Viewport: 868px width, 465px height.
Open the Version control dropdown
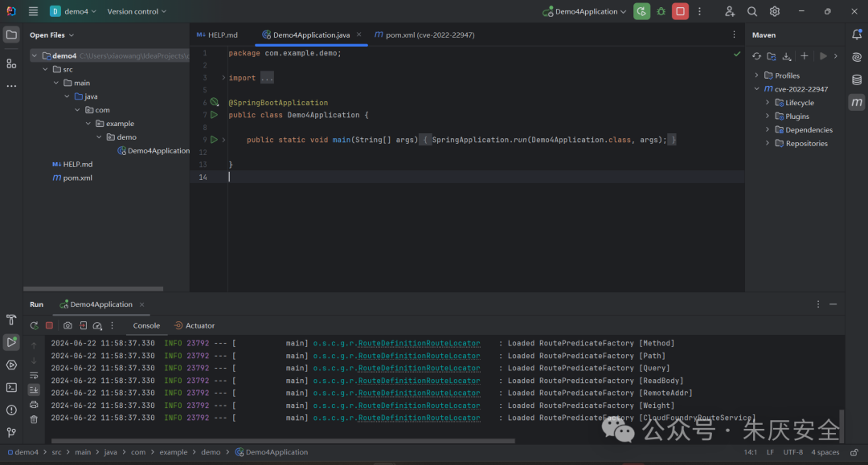pyautogui.click(x=136, y=11)
